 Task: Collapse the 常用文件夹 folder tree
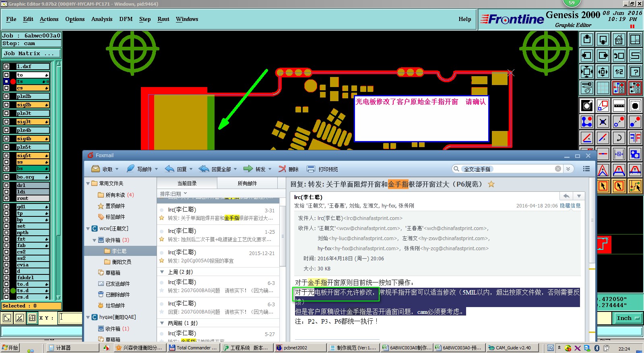click(88, 184)
